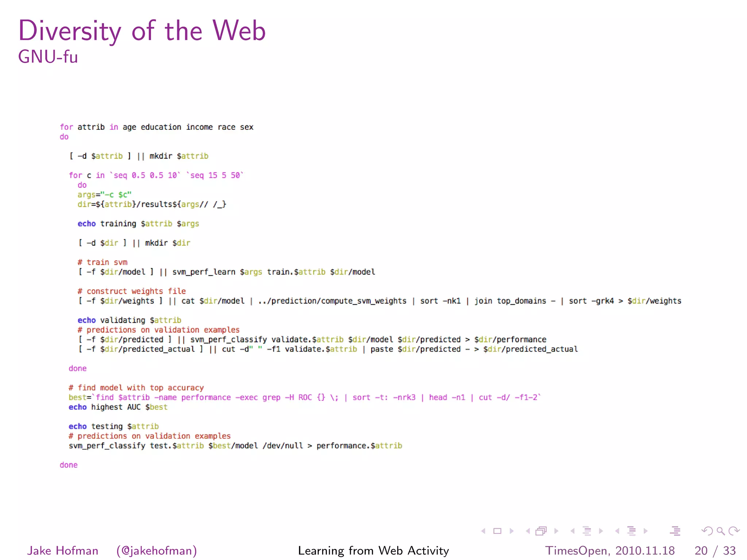Image resolution: width=747 pixels, height=560 pixels.
Task: Click the final outer 'done' keyword
Action: 69,465
